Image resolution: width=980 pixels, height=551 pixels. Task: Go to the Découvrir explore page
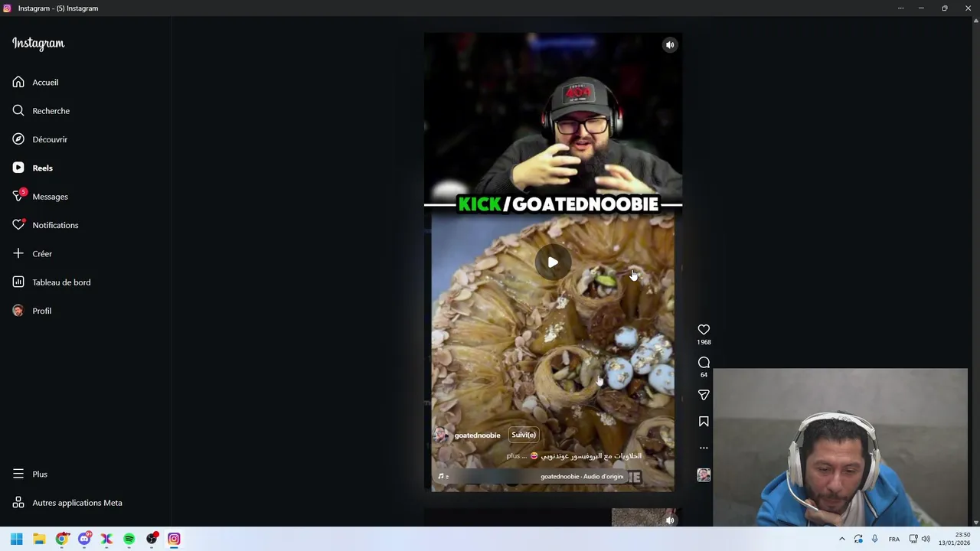(40, 139)
